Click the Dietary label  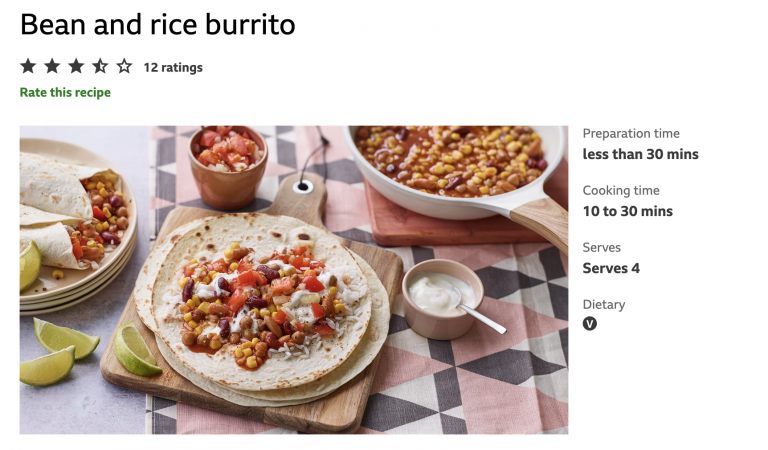pos(604,305)
